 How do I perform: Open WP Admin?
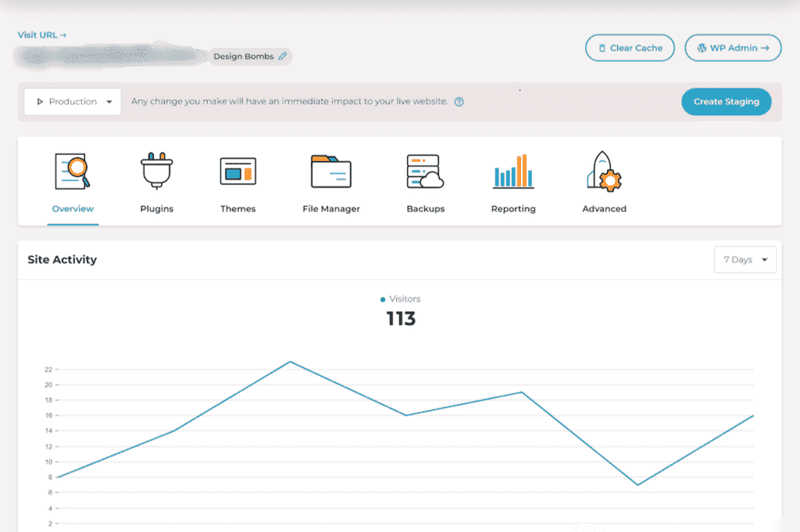[733, 48]
